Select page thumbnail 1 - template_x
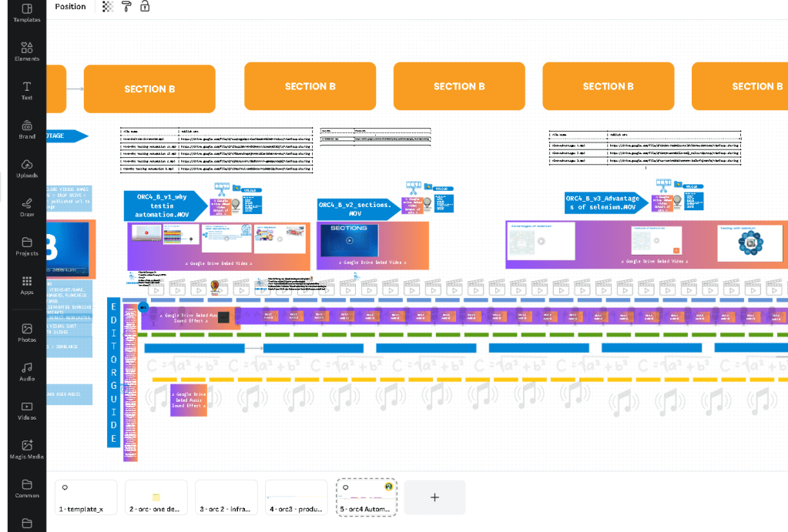Image resolution: width=788 pixels, height=532 pixels. [x=86, y=497]
